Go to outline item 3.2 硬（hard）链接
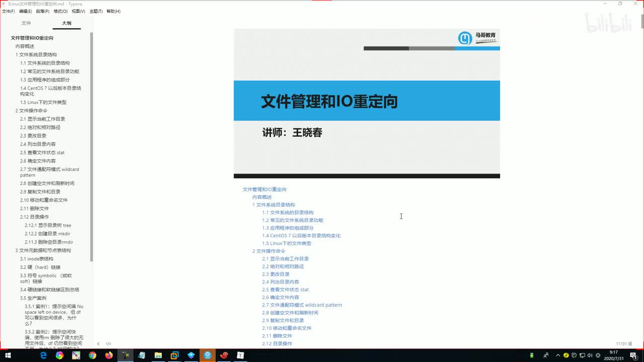Image resolution: width=644 pixels, height=362 pixels. pos(40,267)
